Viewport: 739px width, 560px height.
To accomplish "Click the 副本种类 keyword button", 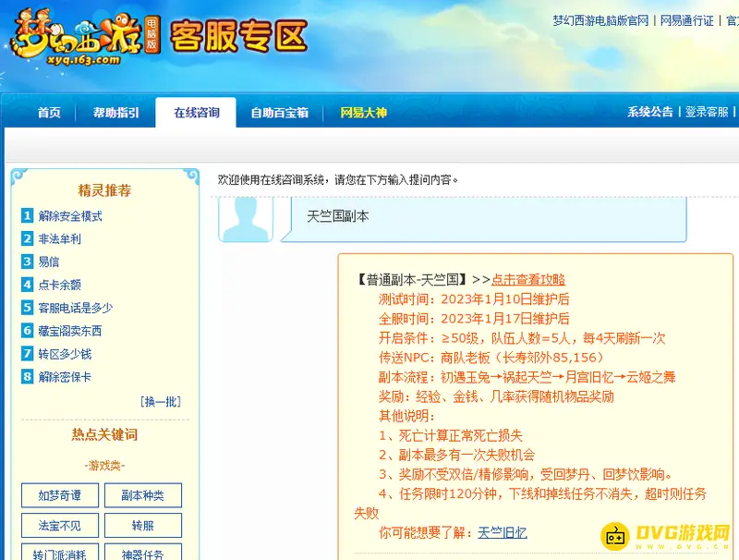I will pos(143,495).
